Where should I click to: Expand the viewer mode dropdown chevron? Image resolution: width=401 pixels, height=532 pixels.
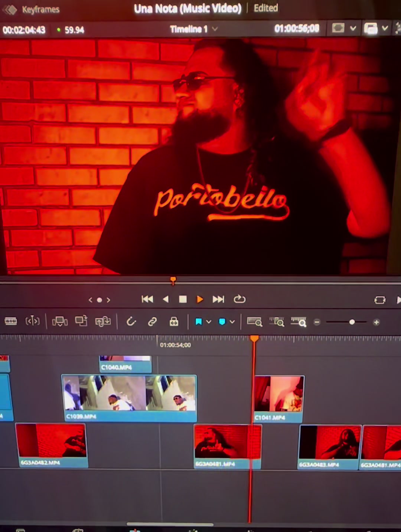353,28
